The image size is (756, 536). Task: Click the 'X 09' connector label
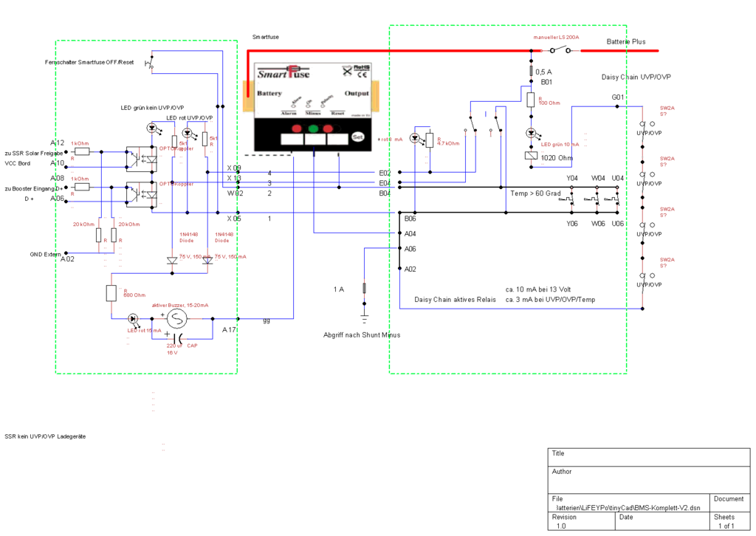234,168
